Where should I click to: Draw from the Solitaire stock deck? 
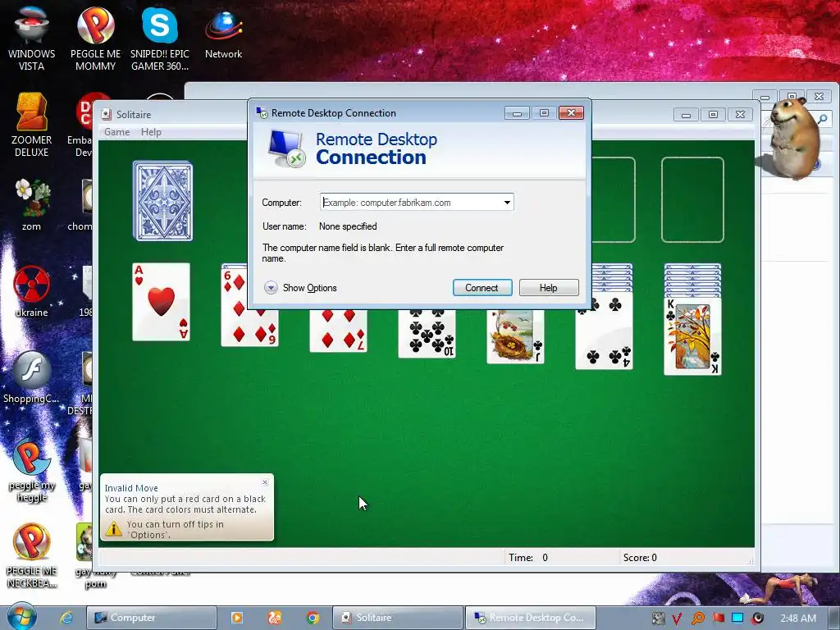(x=162, y=200)
